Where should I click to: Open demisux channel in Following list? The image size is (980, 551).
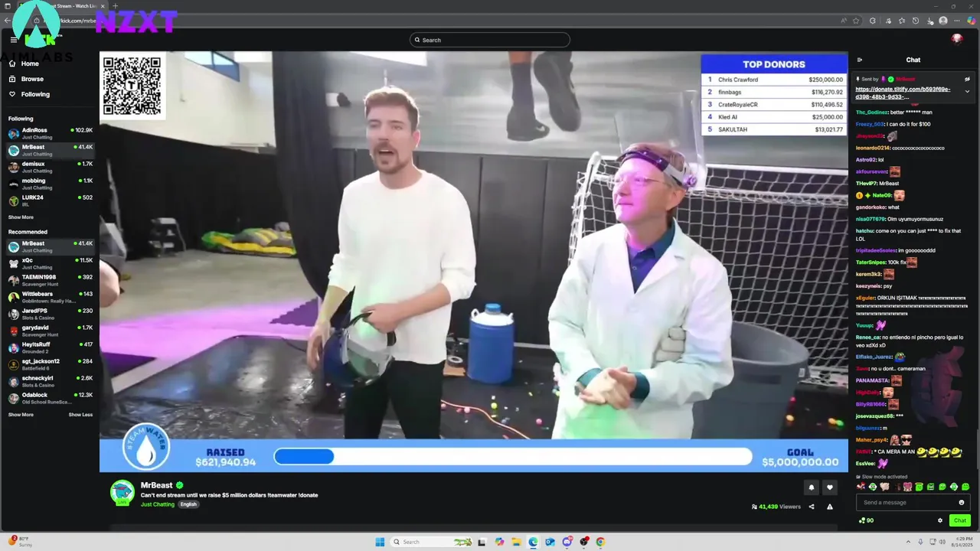[50, 167]
